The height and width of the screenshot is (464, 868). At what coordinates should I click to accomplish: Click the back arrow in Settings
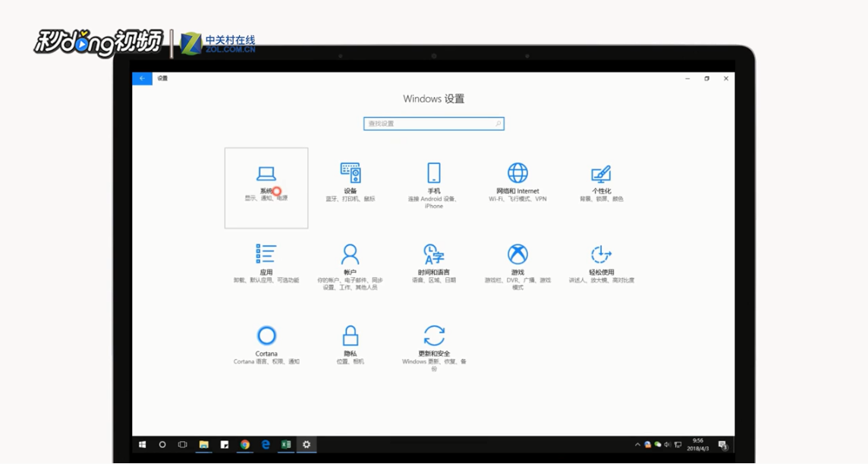[141, 78]
